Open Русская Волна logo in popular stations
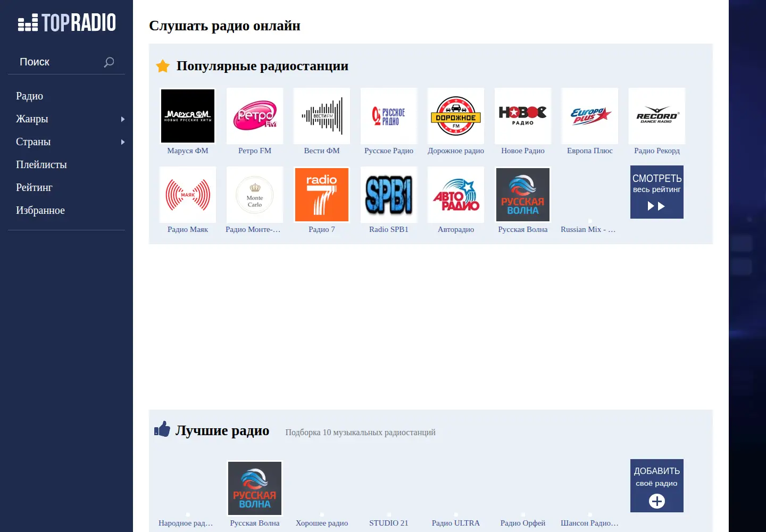The width and height of the screenshot is (766, 532). pos(523,195)
